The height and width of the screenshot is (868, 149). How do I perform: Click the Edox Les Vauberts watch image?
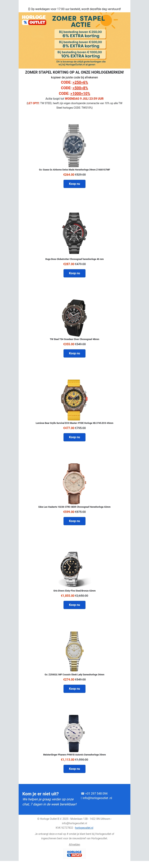[74, 483]
